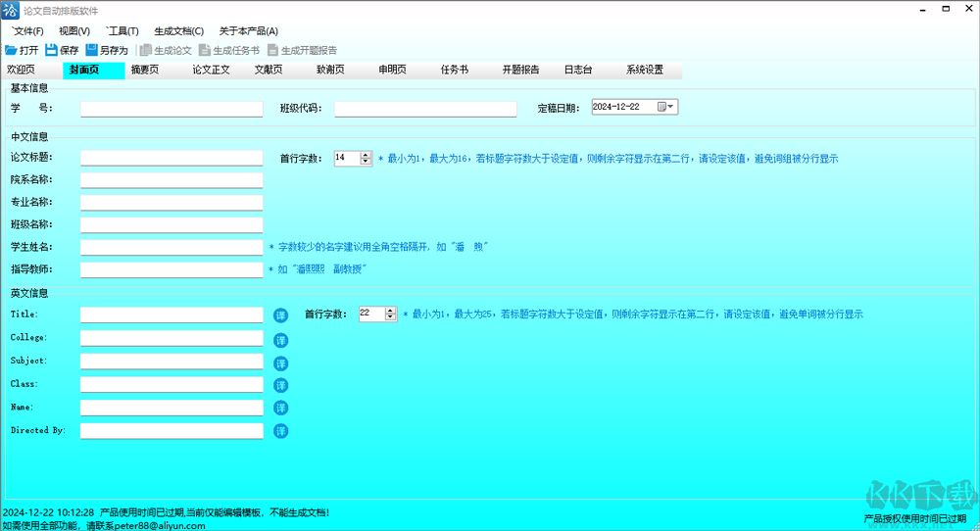
Task: Click the Open (打开) toolbar icon
Action: [11, 50]
